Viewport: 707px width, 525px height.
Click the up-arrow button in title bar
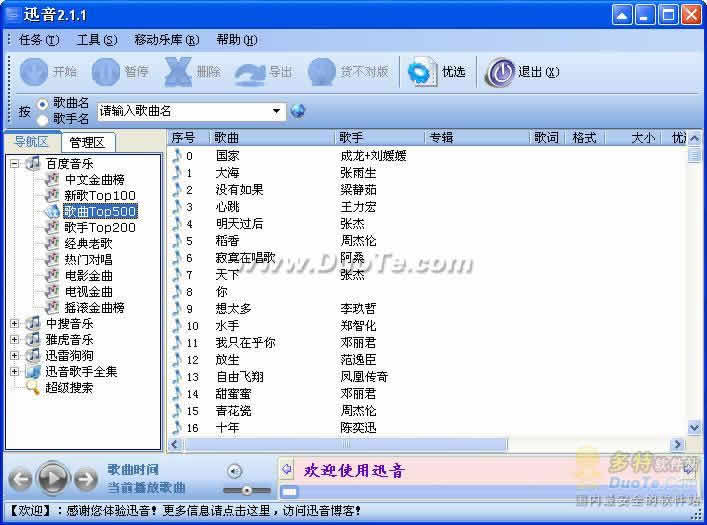(622, 15)
